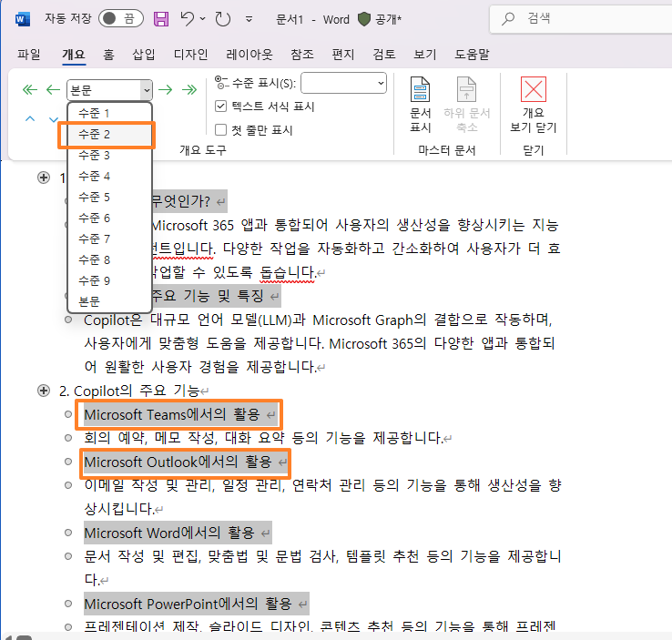Click the 문서 표시 button
This screenshot has width=672, height=640.
[420, 105]
